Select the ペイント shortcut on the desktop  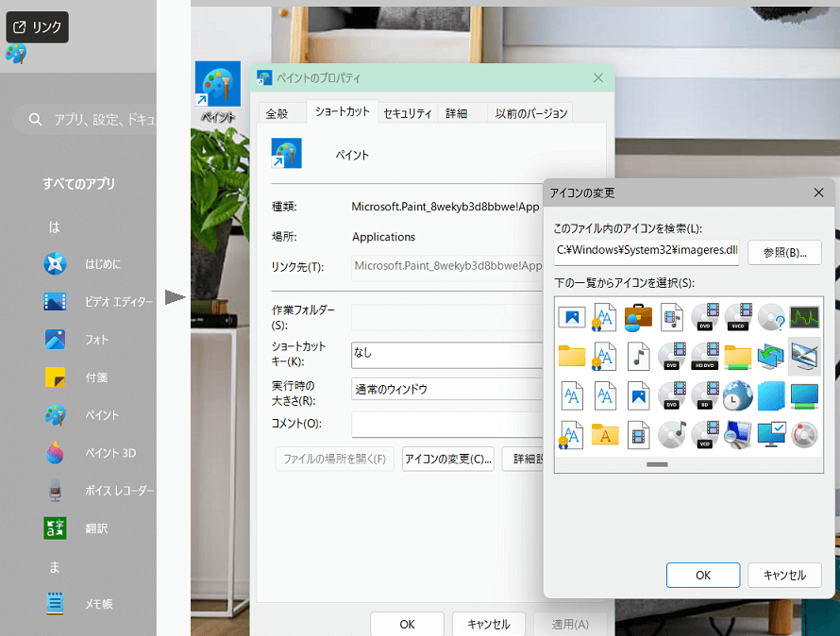pos(217,92)
